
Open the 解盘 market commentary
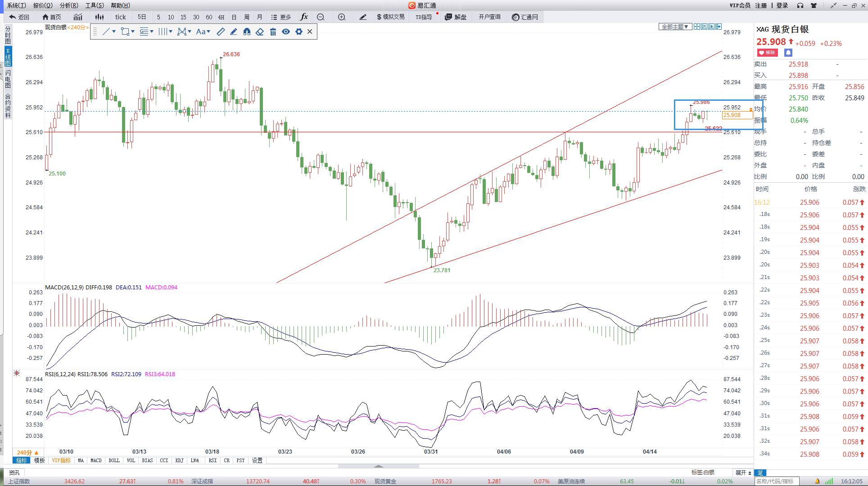coord(456,17)
